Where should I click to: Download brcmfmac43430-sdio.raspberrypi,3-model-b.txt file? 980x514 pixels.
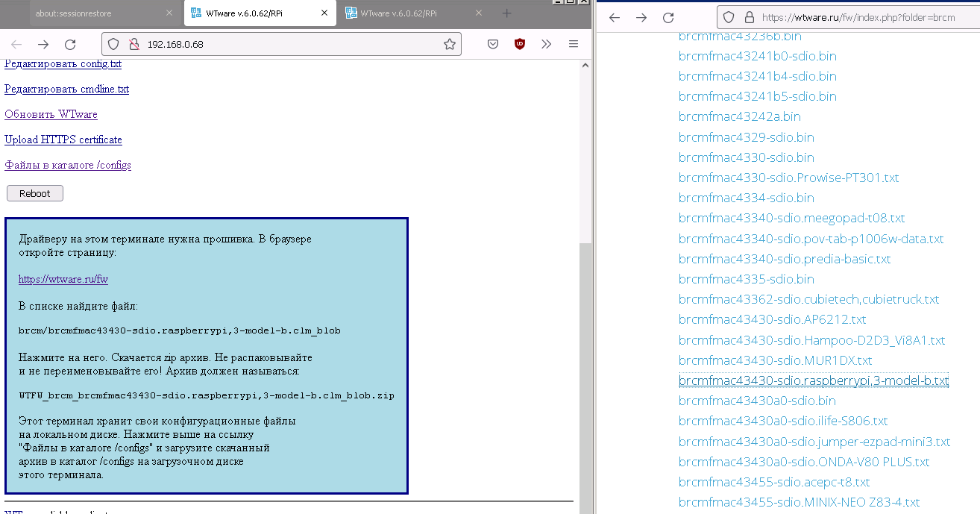[813, 380]
